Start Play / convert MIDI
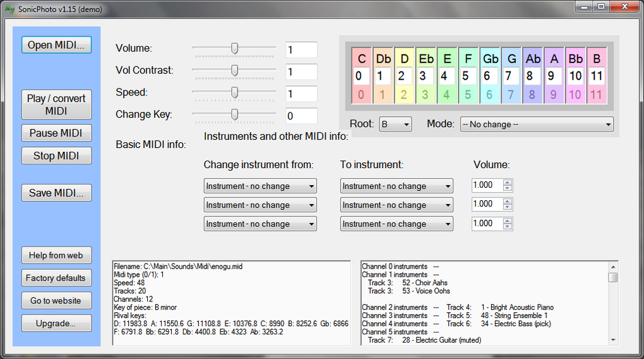644x359 pixels. 56,104
